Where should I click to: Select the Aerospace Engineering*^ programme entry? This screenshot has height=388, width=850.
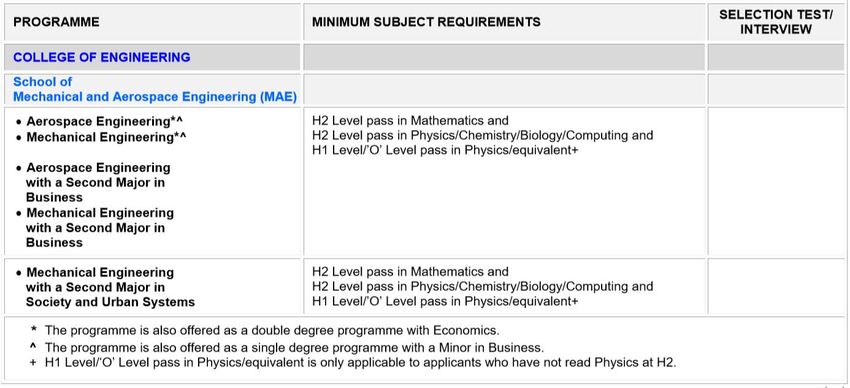click(x=101, y=121)
